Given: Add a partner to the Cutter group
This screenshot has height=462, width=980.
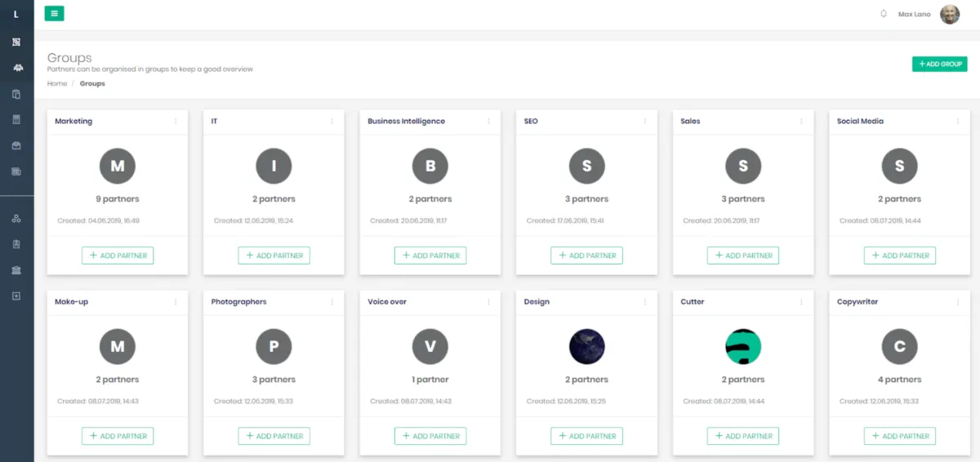Looking at the screenshot, I should click(x=743, y=436).
